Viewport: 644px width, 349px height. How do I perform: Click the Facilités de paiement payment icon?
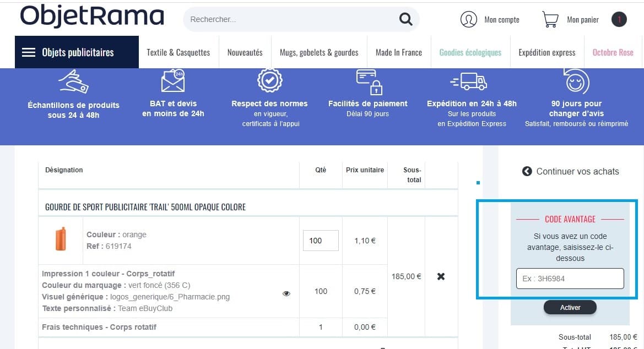pos(367,80)
